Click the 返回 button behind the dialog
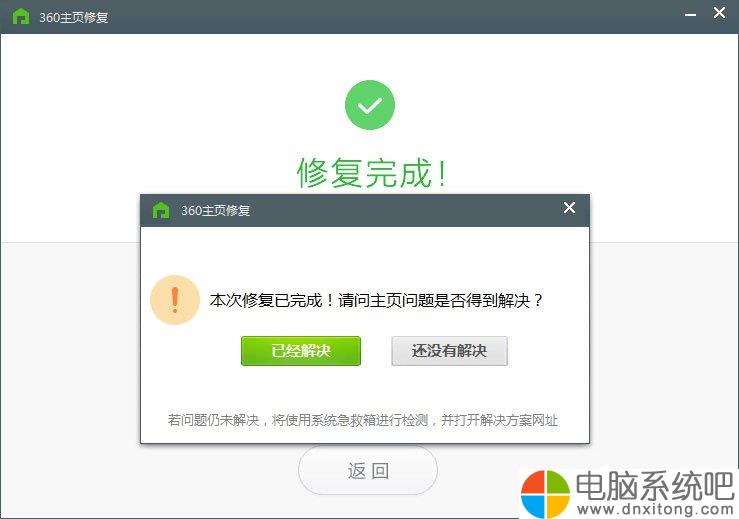This screenshot has height=519, width=739. [x=368, y=470]
